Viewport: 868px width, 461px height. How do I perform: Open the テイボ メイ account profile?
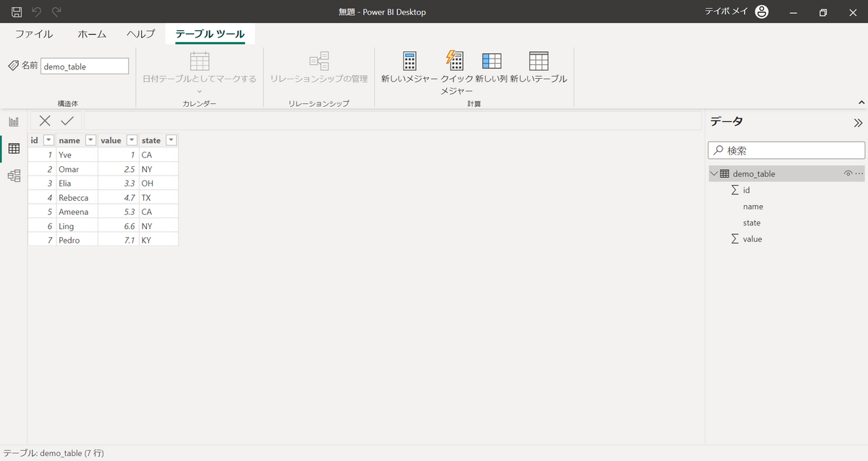click(x=761, y=11)
